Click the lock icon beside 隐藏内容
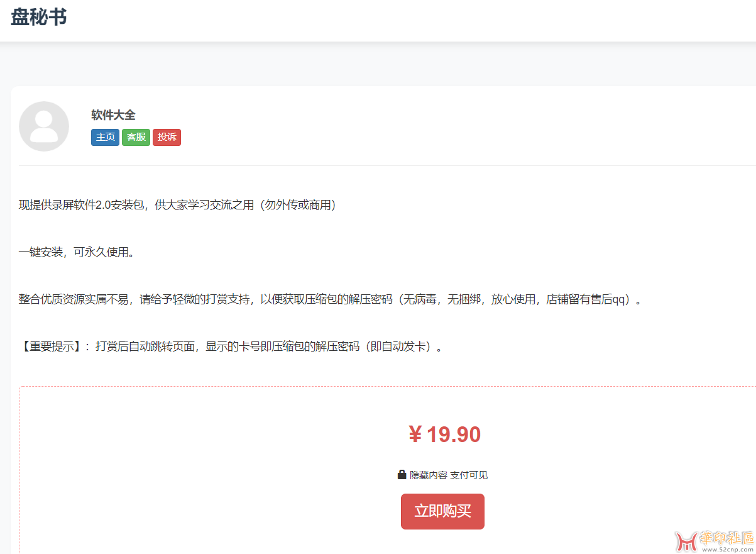This screenshot has height=554, width=756. (402, 475)
